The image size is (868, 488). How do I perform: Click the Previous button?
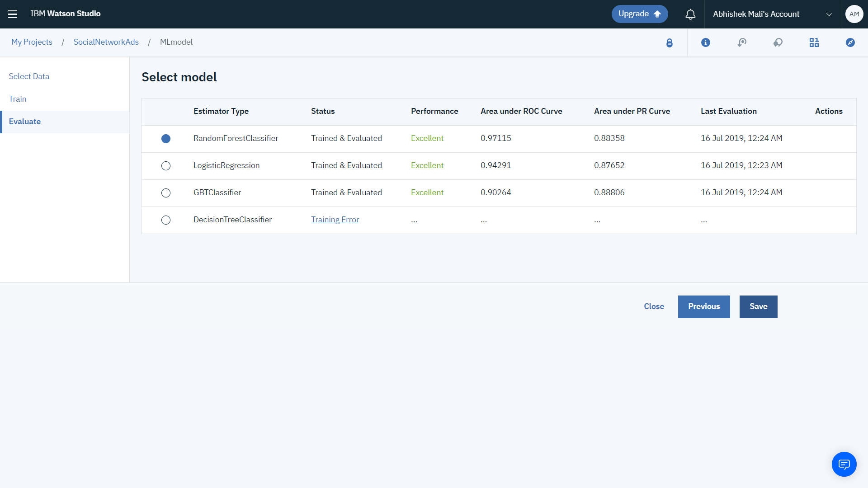coord(704,307)
